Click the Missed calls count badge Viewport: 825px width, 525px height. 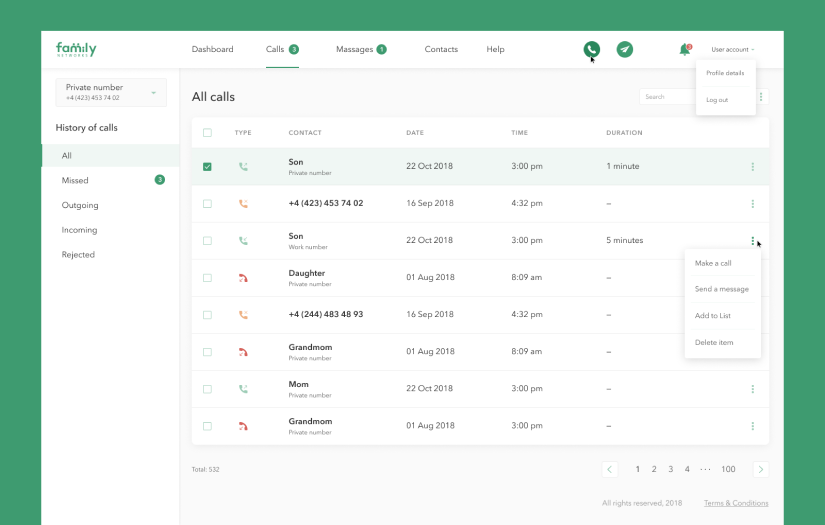159,180
